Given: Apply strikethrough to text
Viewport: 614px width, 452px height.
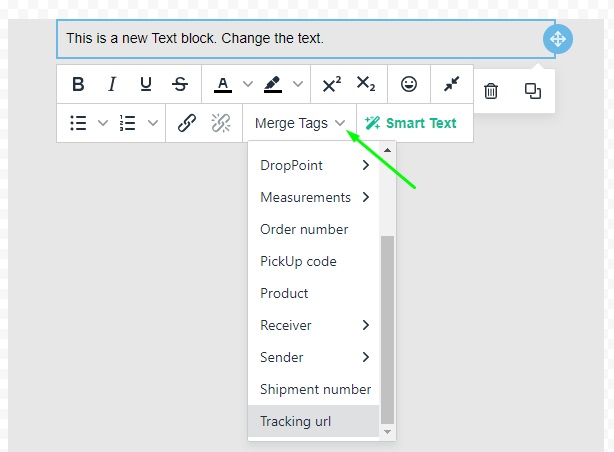Looking at the screenshot, I should [x=180, y=85].
